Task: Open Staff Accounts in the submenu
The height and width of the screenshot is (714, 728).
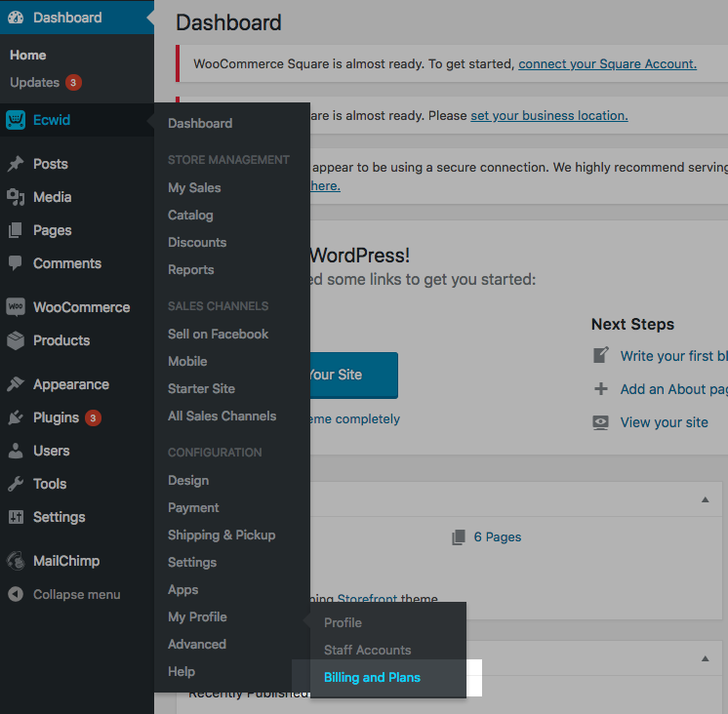Action: click(367, 650)
